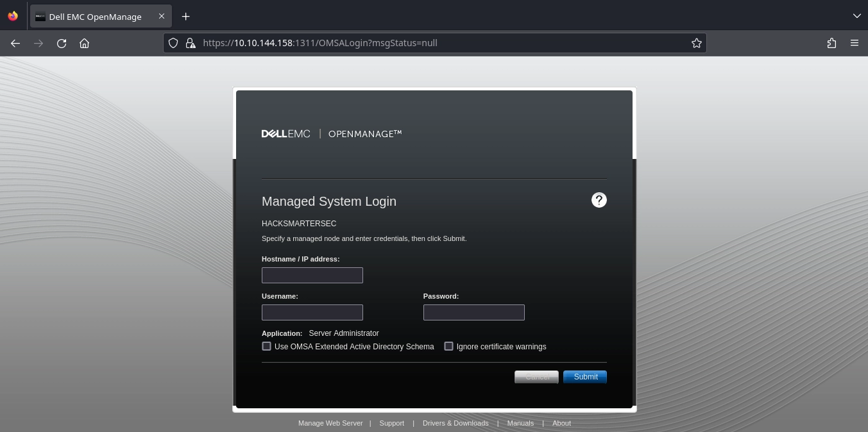
Task: Open the Firefox hamburger application menu
Action: pyautogui.click(x=854, y=43)
